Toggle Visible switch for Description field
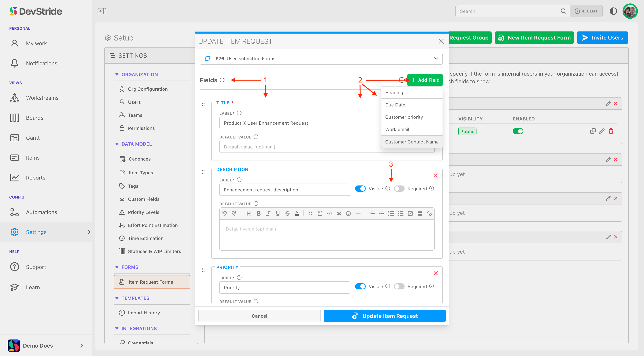Viewport: 644px width, 356px height. (x=360, y=189)
